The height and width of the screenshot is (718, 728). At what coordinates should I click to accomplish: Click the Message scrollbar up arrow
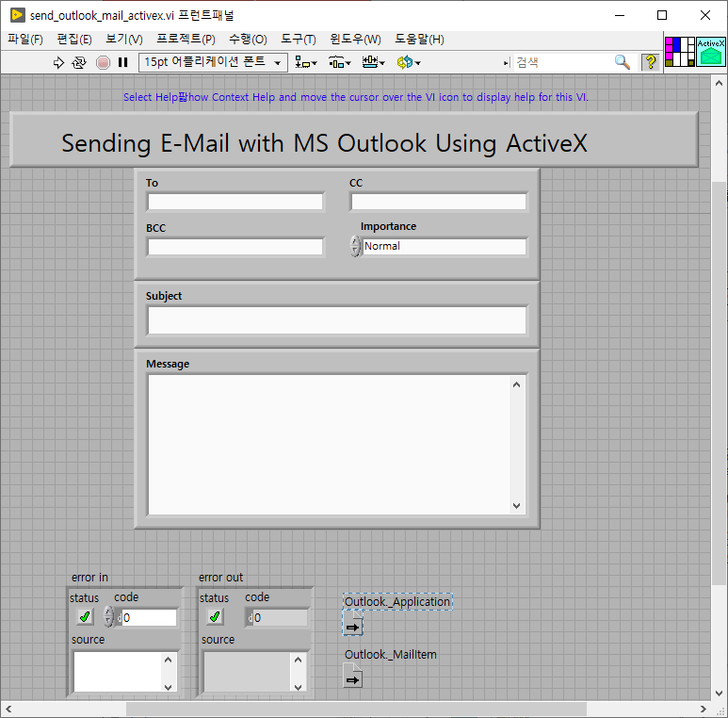click(516, 384)
